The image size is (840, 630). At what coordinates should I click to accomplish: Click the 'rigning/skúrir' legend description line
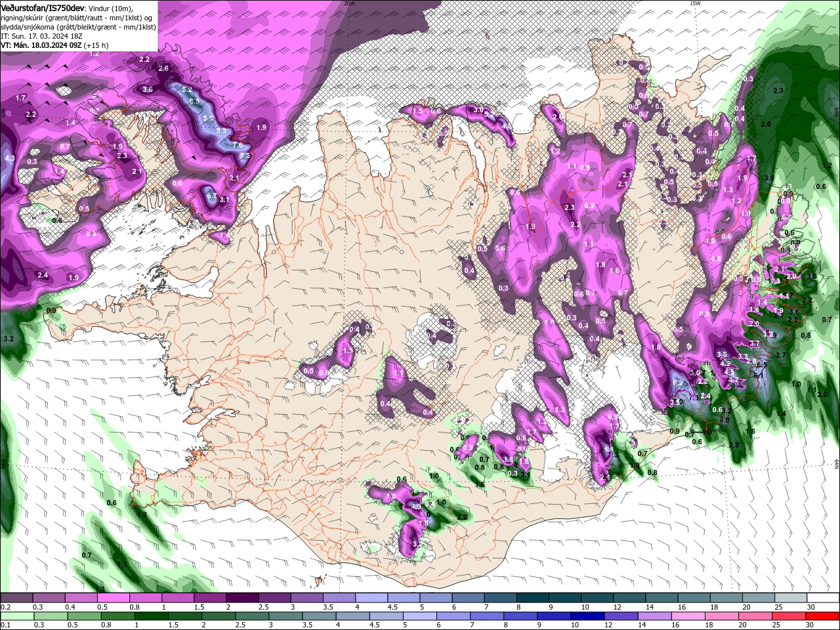[x=77, y=17]
